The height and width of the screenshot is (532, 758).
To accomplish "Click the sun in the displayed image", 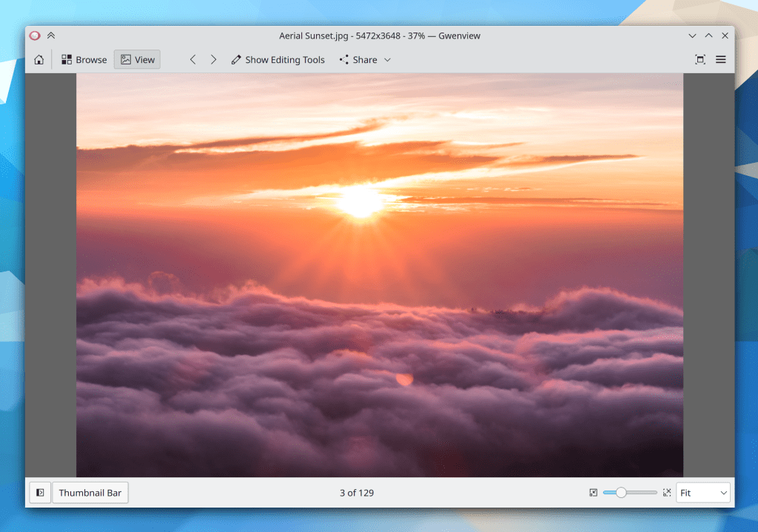I will click(360, 201).
